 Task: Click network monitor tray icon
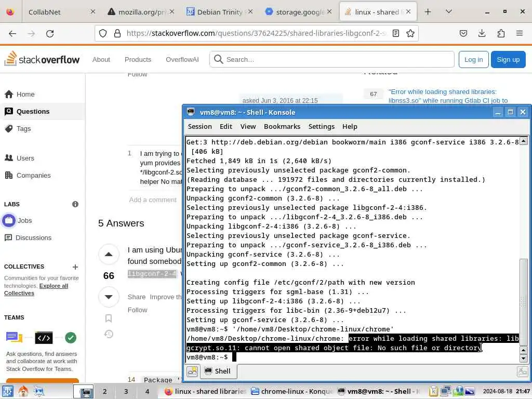pos(445,392)
